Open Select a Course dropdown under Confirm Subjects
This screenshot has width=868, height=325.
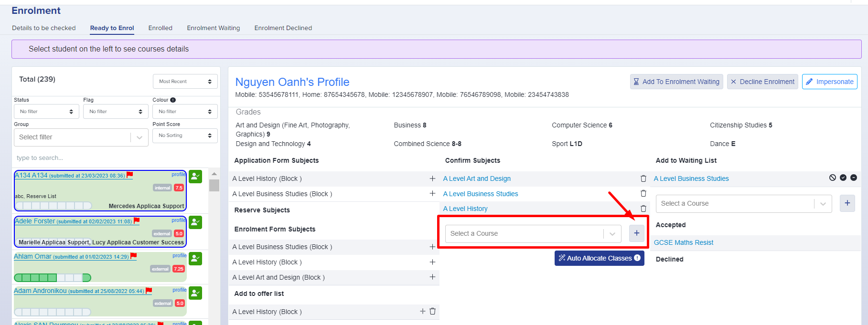click(x=533, y=233)
